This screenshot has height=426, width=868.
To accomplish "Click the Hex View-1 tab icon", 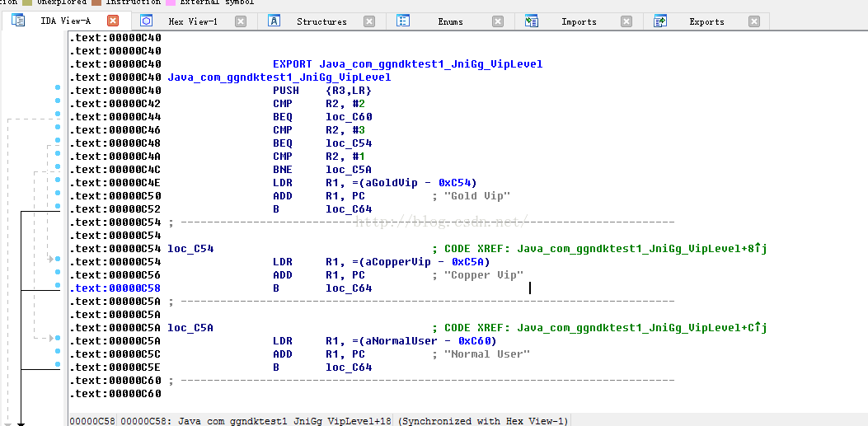I will pyautogui.click(x=146, y=21).
